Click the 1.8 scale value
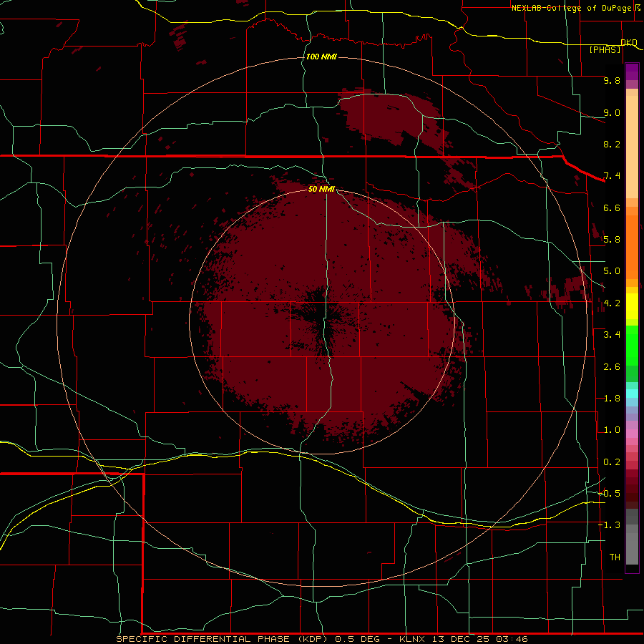Viewport: 644px width, 644px height. point(612,399)
